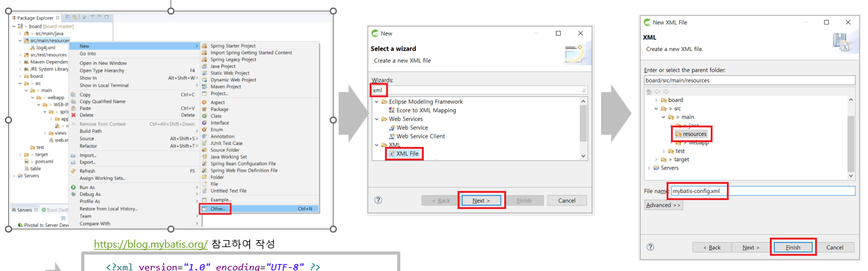Click help icon in New XML File dialog

650,247
